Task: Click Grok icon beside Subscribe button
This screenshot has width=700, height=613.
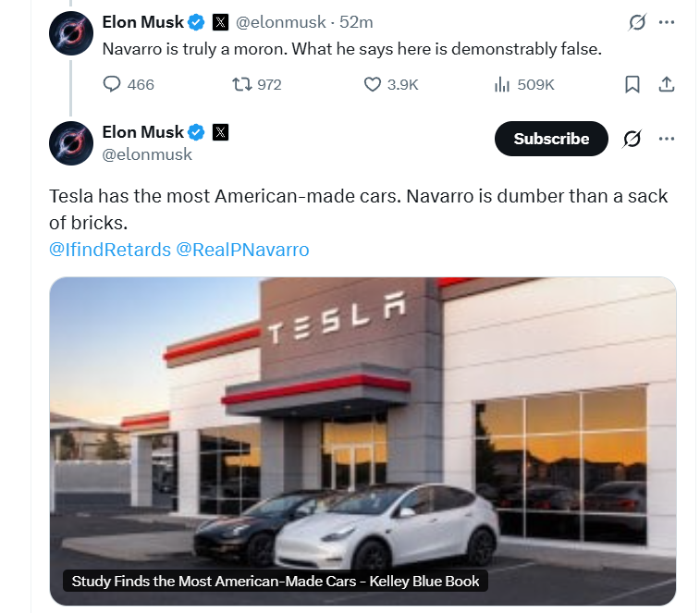Action: [x=632, y=139]
